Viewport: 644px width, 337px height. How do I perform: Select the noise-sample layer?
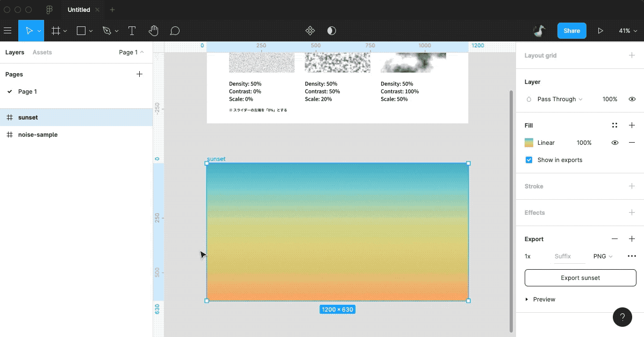pyautogui.click(x=76, y=135)
